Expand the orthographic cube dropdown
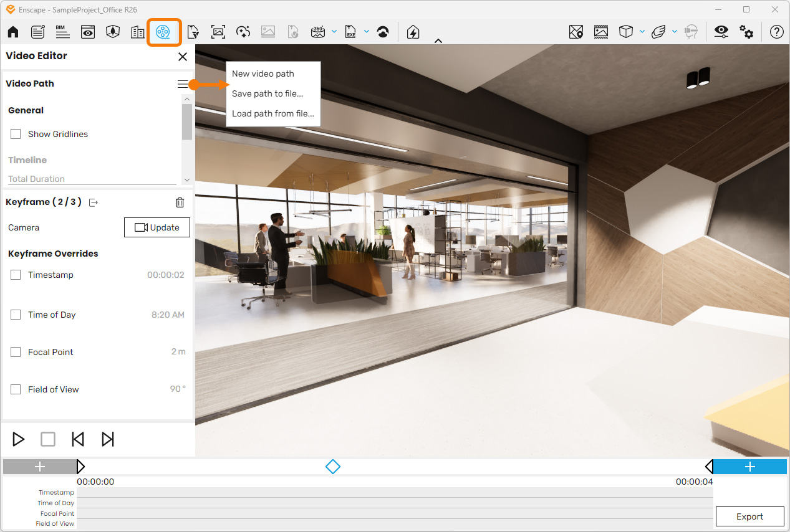This screenshot has height=532, width=790. (x=642, y=31)
